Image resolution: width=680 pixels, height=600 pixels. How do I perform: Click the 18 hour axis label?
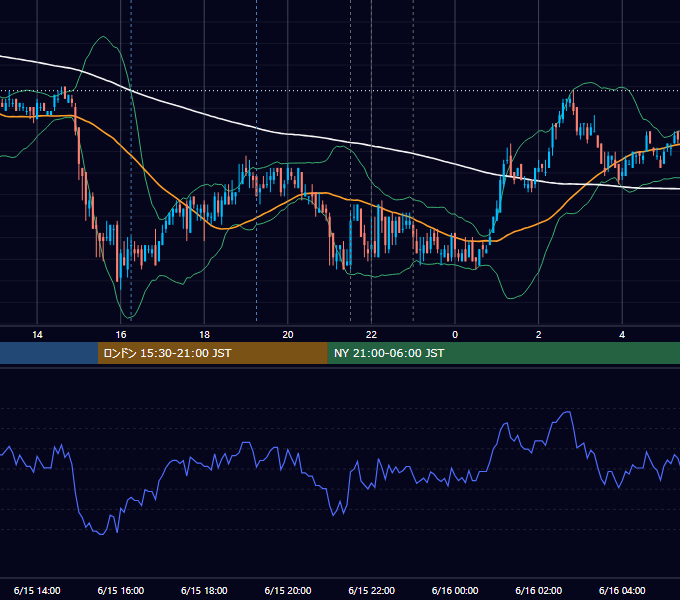point(204,335)
